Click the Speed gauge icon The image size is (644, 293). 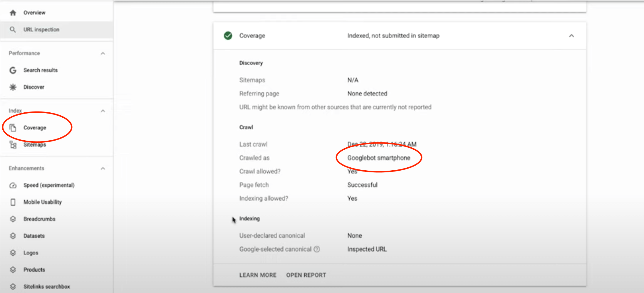[x=13, y=185]
